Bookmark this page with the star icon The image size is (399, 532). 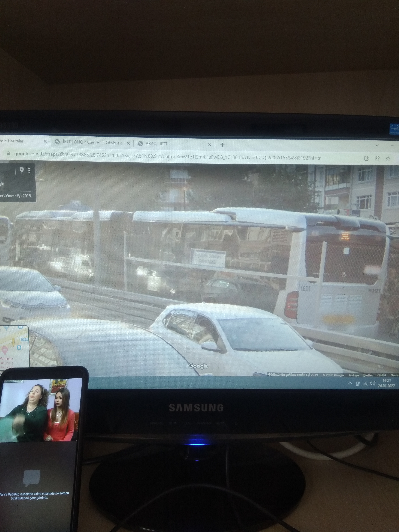388,159
